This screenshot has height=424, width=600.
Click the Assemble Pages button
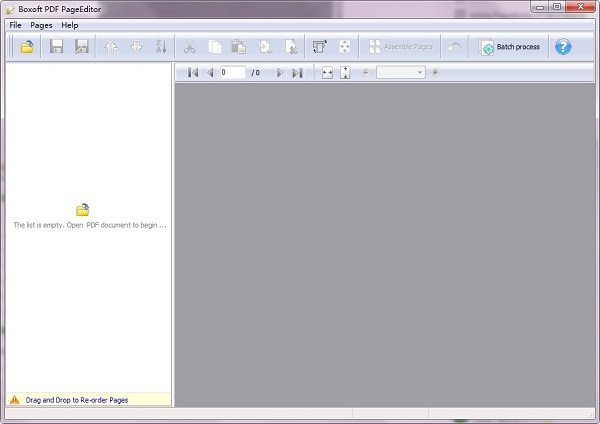pyautogui.click(x=400, y=47)
